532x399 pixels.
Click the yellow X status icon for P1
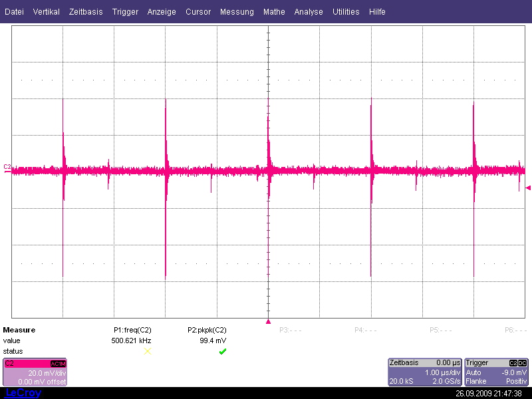[x=147, y=351]
